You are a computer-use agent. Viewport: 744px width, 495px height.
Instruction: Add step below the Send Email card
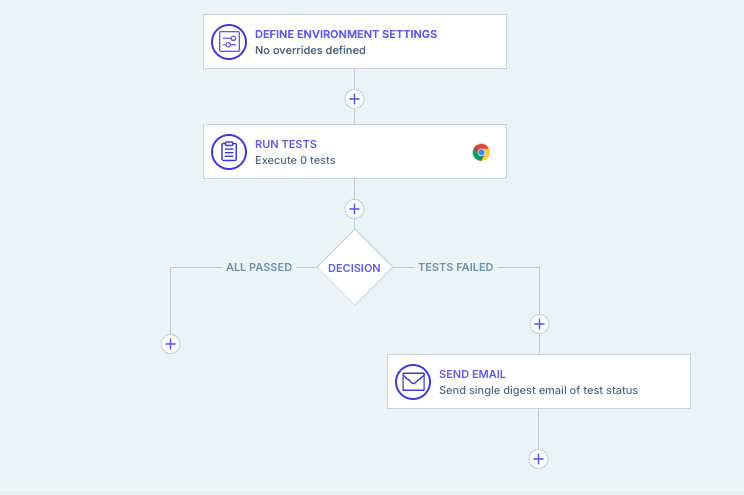(539, 459)
